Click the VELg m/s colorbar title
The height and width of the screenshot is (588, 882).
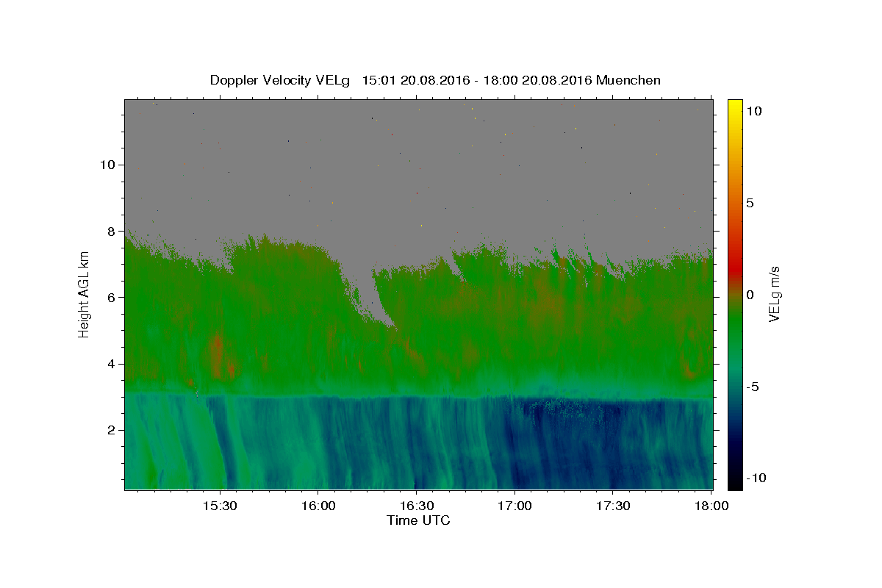(x=774, y=294)
